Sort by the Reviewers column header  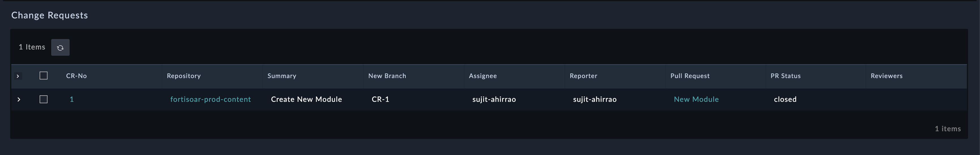tap(887, 76)
